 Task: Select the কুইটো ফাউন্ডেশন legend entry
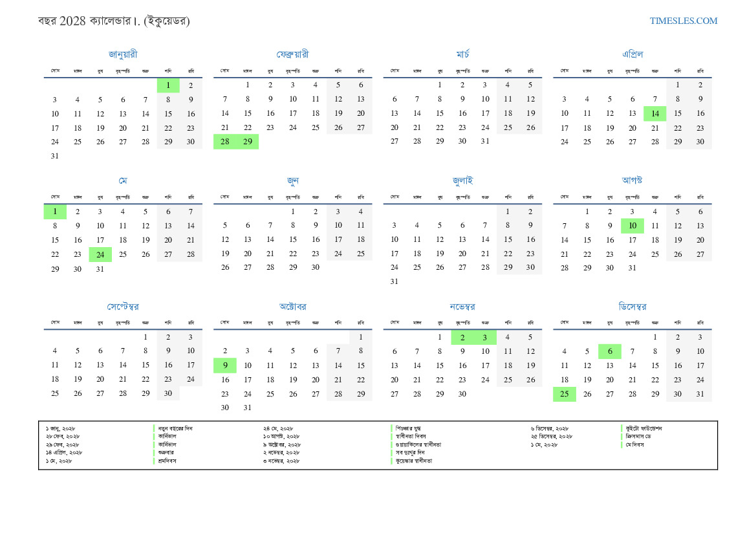point(643,428)
